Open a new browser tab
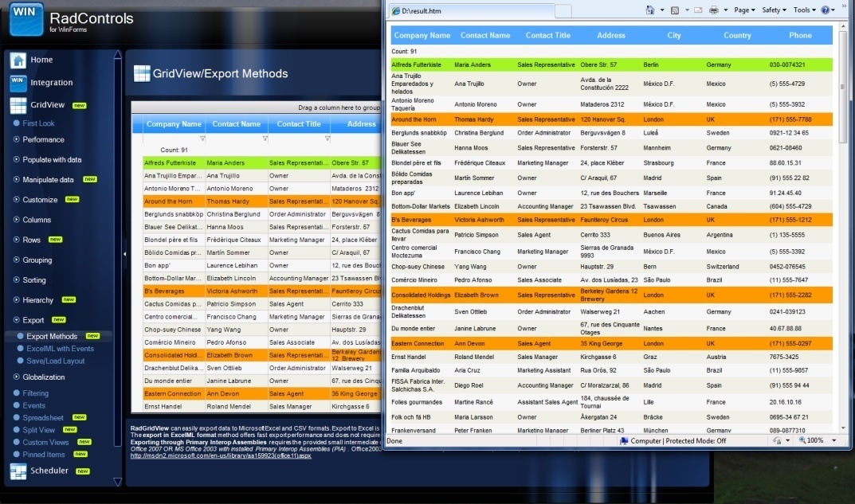 563,11
